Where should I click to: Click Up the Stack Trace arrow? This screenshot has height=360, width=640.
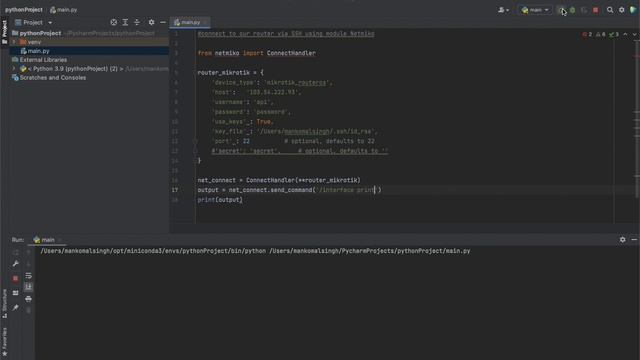click(x=29, y=252)
